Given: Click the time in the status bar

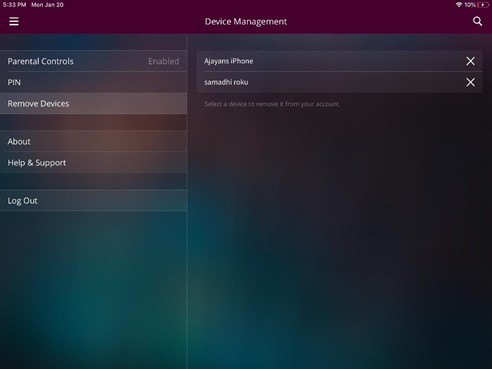Looking at the screenshot, I should point(14,5).
